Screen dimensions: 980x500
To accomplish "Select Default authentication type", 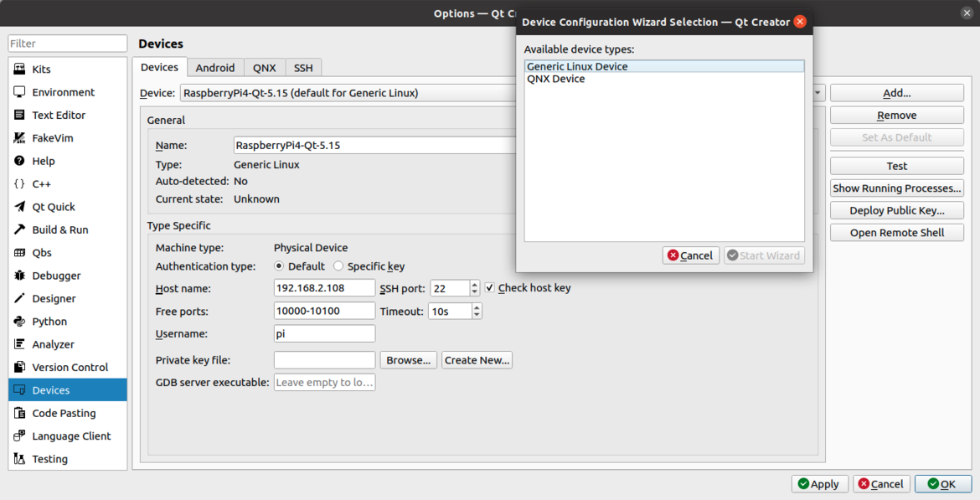I will (279, 266).
